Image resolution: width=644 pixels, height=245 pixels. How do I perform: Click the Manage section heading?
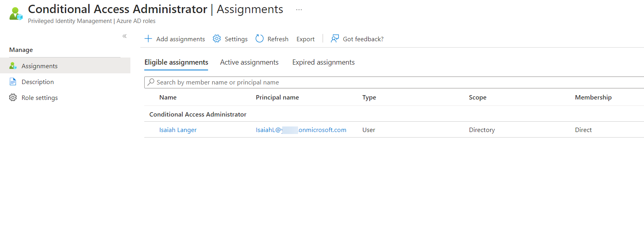[21, 50]
